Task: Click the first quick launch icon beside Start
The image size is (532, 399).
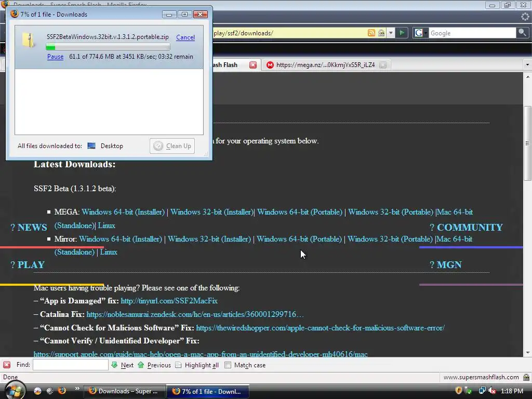Action: 37,391
